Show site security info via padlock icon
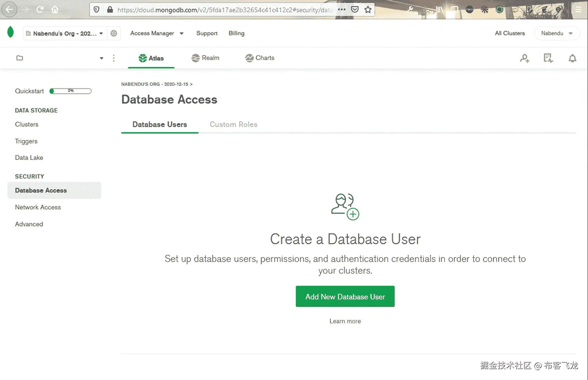This screenshot has width=588, height=380. click(110, 10)
